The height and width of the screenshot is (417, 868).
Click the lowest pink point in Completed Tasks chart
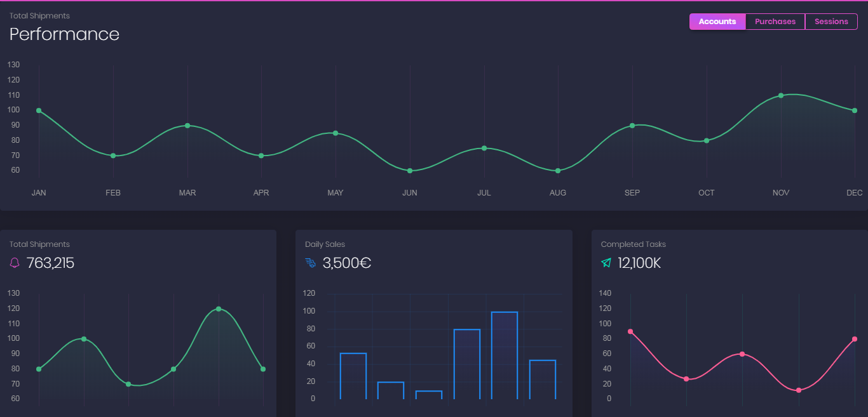point(799,390)
